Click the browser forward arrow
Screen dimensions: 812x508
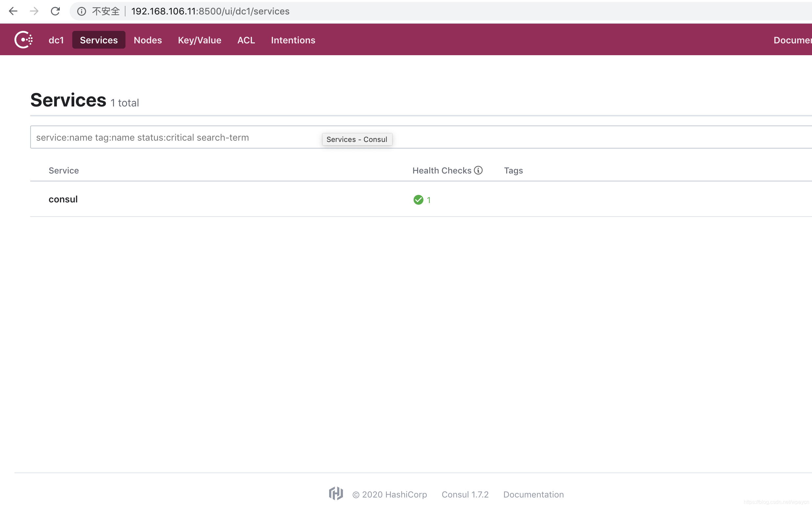34,11
